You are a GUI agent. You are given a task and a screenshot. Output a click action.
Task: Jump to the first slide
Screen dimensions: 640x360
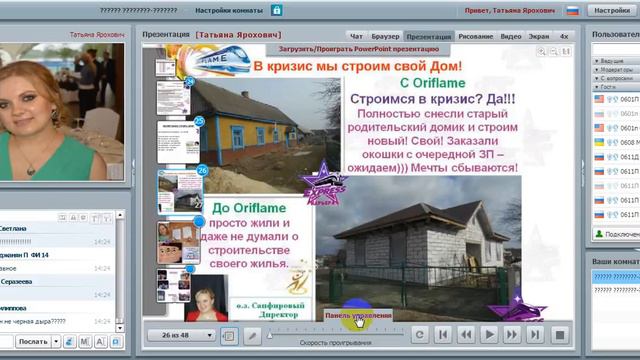(x=443, y=335)
